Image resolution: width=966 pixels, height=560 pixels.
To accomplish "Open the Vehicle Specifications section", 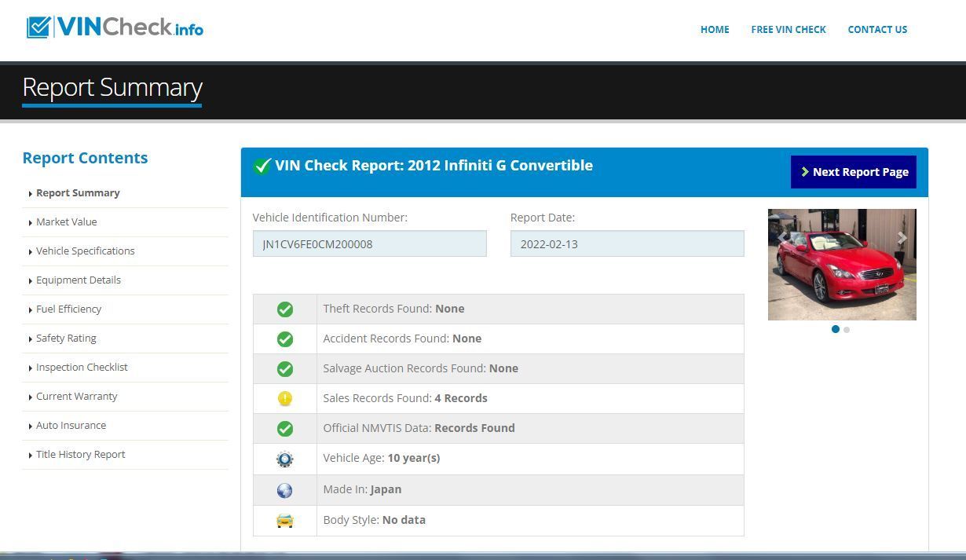I will 85,251.
